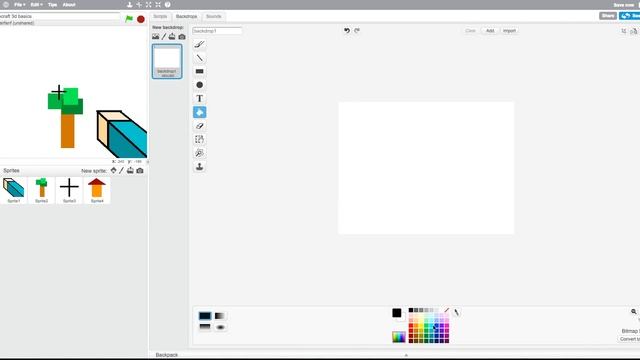Pick the black swatch in palette top row
Image resolution: width=640 pixels, height=360 pixels.
(411, 310)
